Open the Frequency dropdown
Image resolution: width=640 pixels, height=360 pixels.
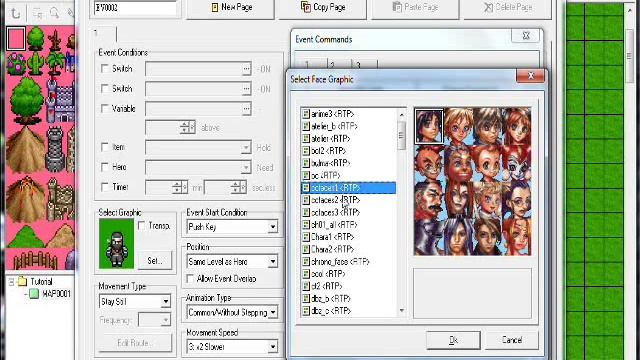tap(154, 320)
